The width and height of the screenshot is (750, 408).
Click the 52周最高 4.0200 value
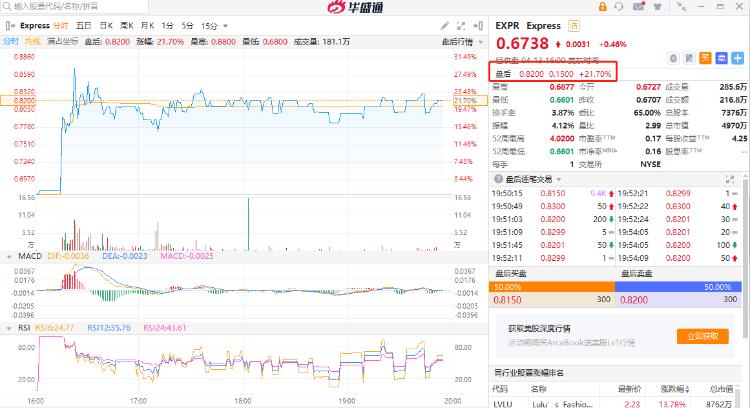coord(562,139)
